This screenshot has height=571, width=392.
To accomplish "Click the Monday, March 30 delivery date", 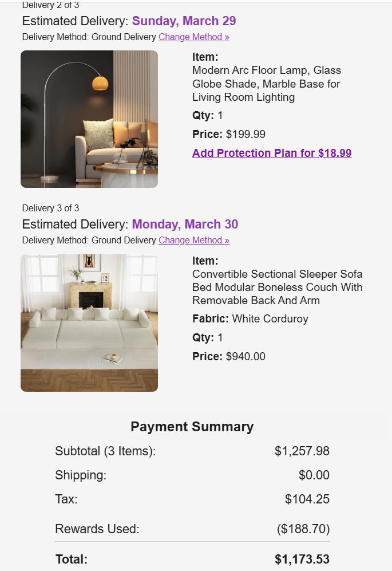I will [185, 225].
